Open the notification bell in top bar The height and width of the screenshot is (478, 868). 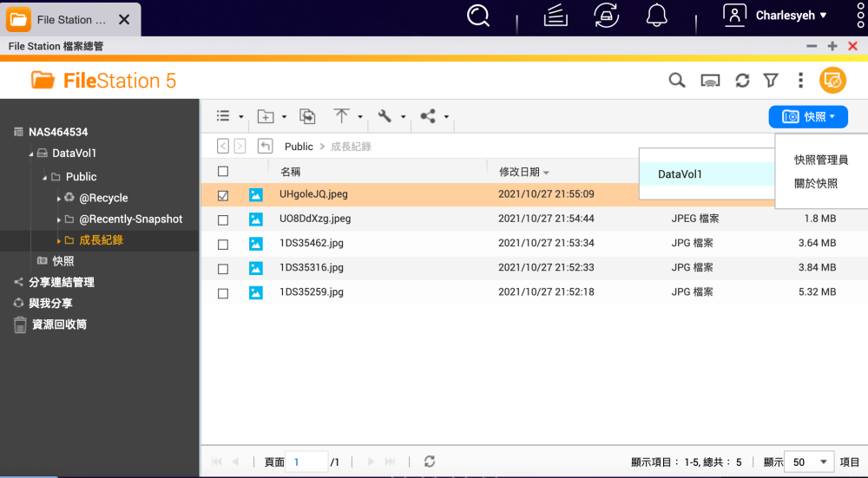pos(657,16)
